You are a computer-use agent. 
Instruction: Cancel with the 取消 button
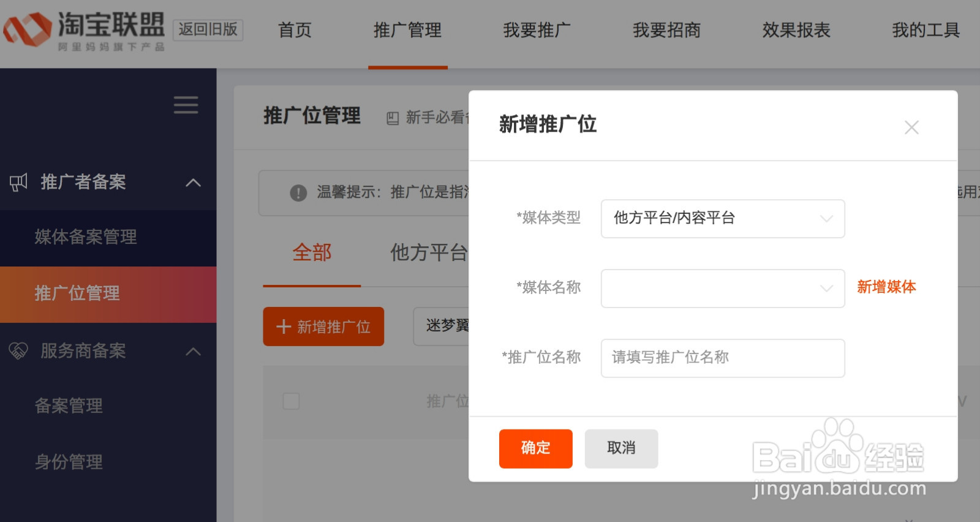pyautogui.click(x=621, y=448)
